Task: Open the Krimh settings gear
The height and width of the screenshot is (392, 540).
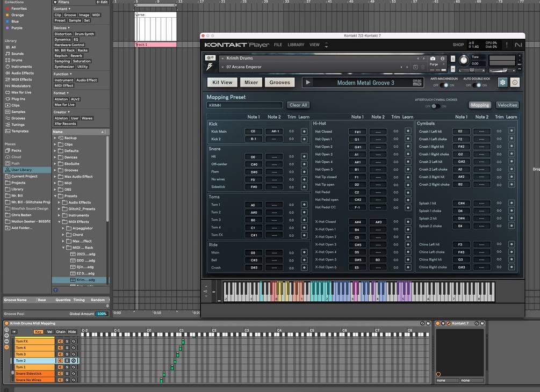Action: tap(502, 82)
